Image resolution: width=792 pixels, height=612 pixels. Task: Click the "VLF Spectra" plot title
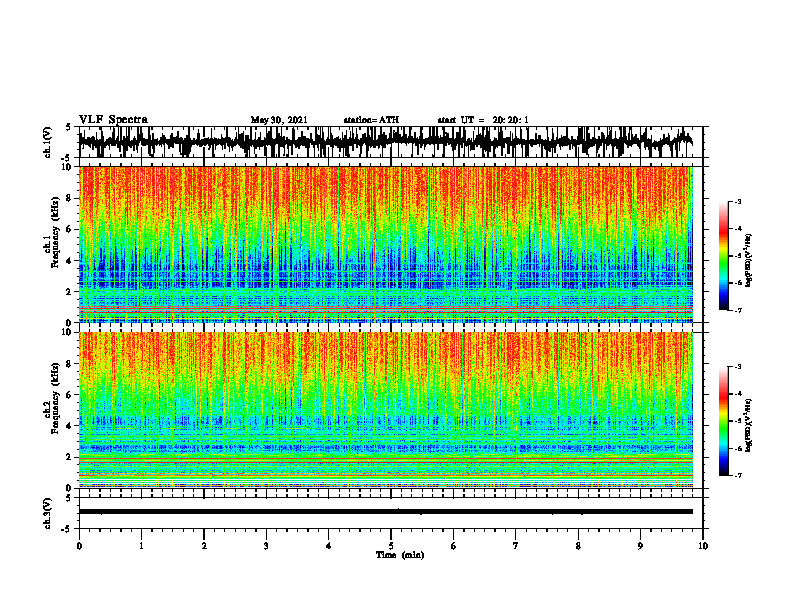click(113, 120)
